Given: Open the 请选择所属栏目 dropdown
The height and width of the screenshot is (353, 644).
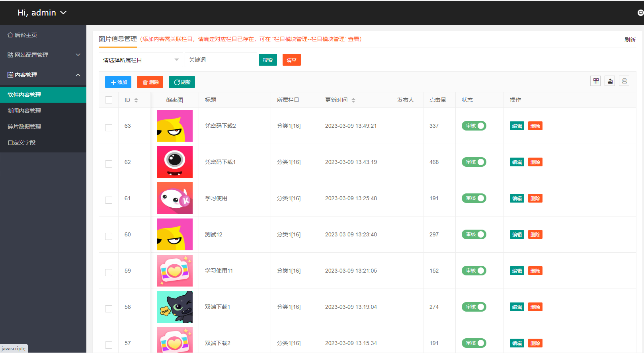Looking at the screenshot, I should [141, 60].
